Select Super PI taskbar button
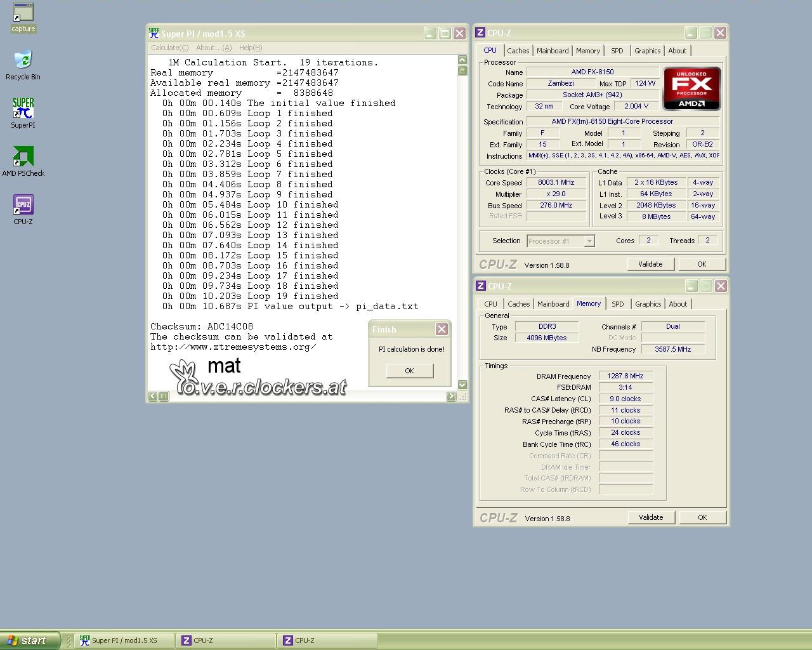The image size is (812, 650). pyautogui.click(x=124, y=640)
